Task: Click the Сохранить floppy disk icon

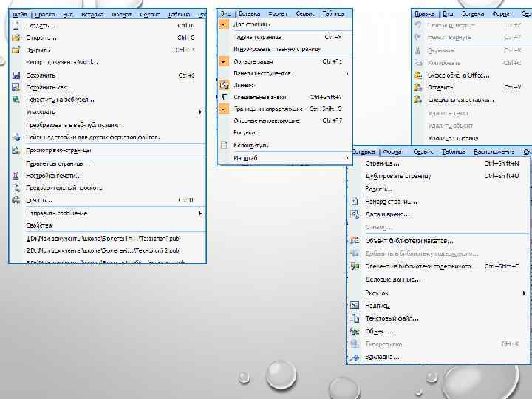Action: [x=16, y=75]
